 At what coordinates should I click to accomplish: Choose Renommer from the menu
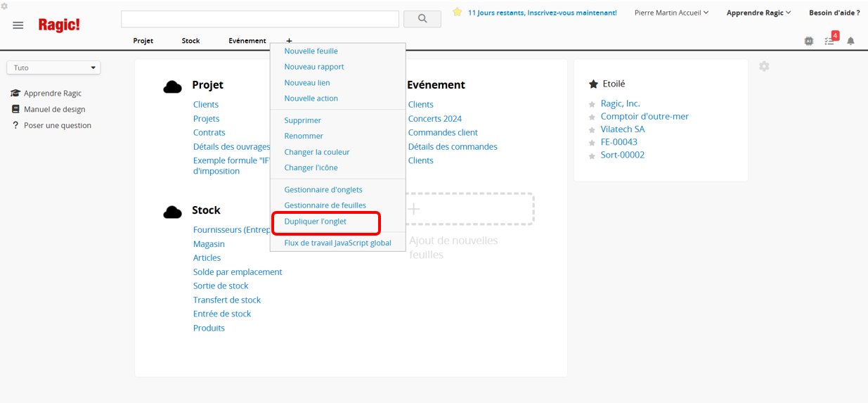304,136
